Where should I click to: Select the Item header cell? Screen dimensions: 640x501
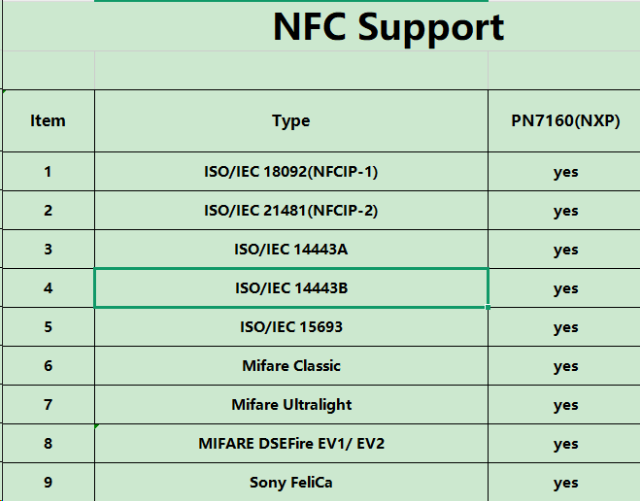click(48, 121)
